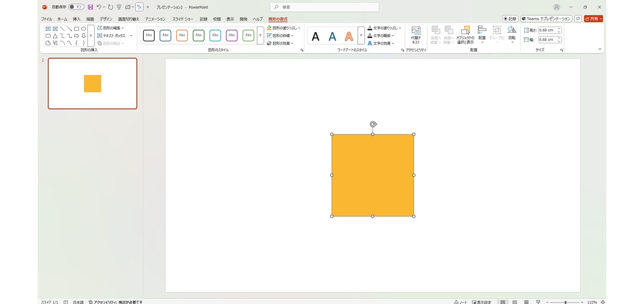
Task: Switch to the 画面切り替え tab
Action: coord(129,19)
